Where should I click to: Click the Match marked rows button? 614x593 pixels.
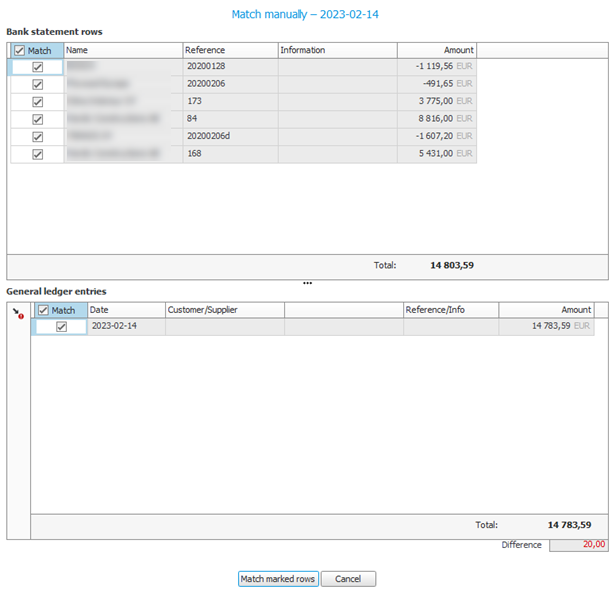point(278,579)
